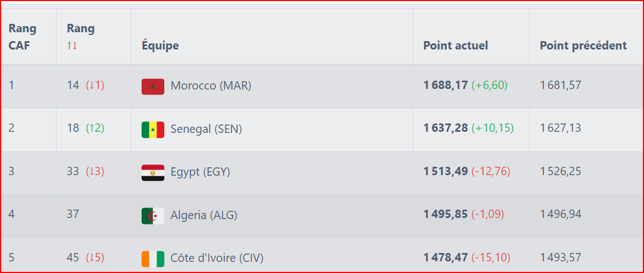Click Morocco's red down-one rank indicator
The height and width of the screenshot is (273, 644).
(x=95, y=86)
